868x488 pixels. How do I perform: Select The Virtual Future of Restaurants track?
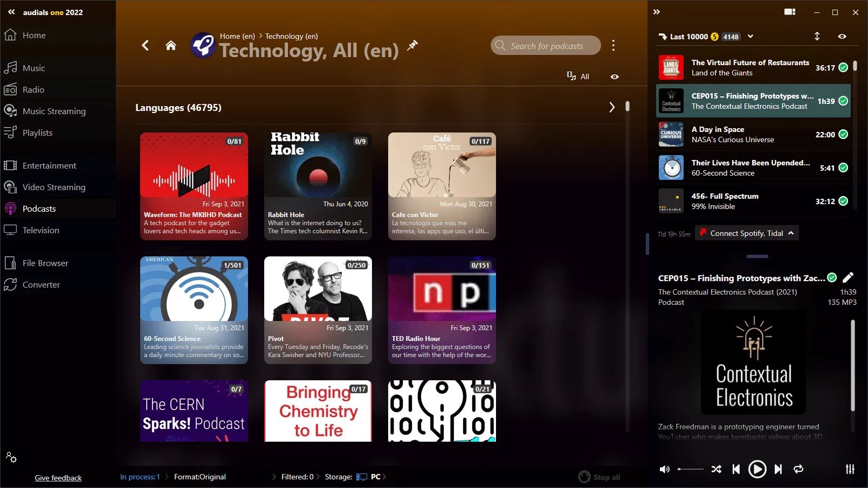click(753, 67)
